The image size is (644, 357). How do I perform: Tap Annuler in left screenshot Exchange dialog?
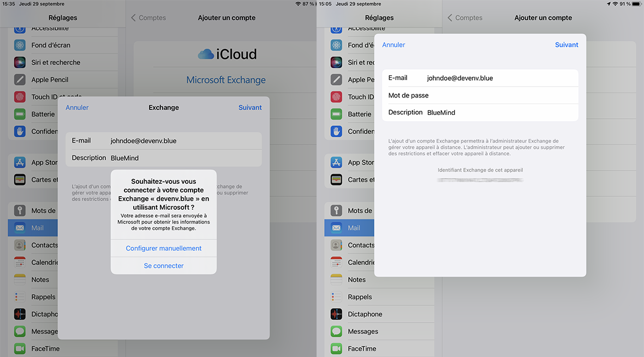(x=77, y=107)
